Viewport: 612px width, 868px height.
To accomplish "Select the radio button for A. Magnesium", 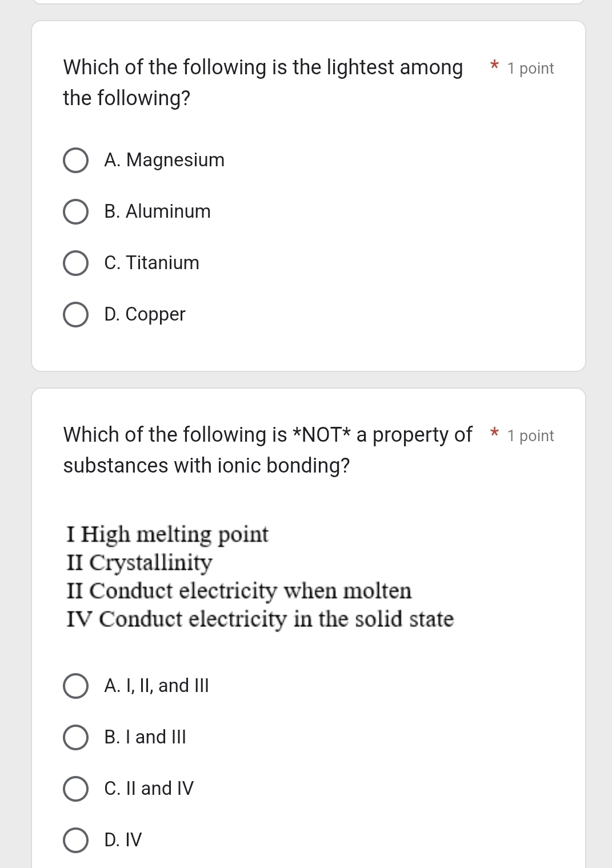I will pos(75,161).
